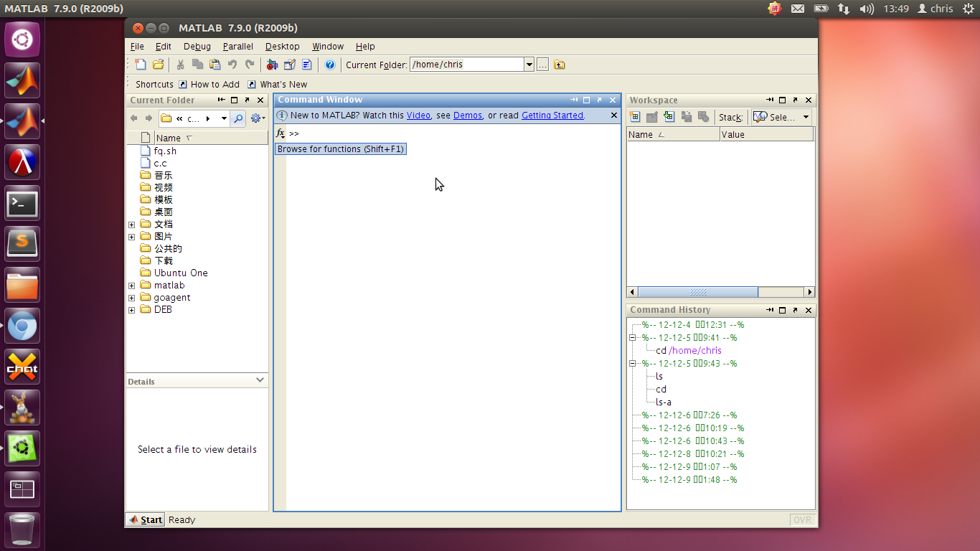980x551 pixels.
Task: Click the Workspace horizontal scrollbar thumb
Action: (x=698, y=292)
